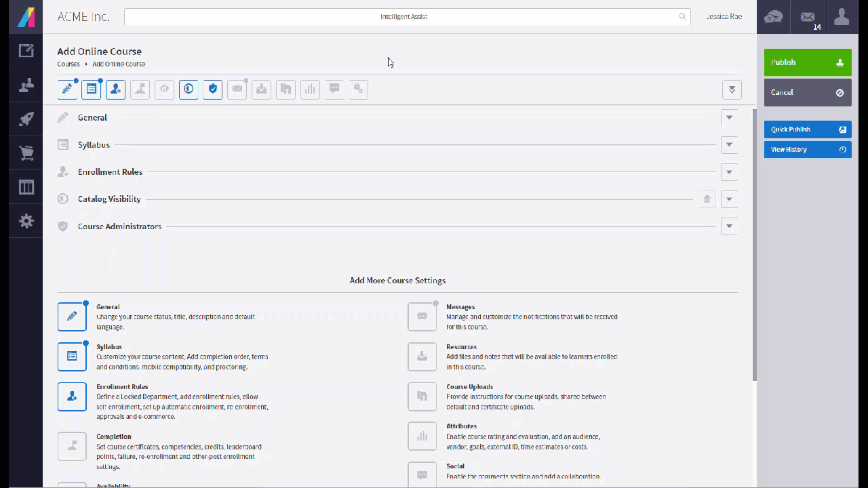868x488 pixels.
Task: Expand all sections with double-chevron button
Action: (732, 89)
